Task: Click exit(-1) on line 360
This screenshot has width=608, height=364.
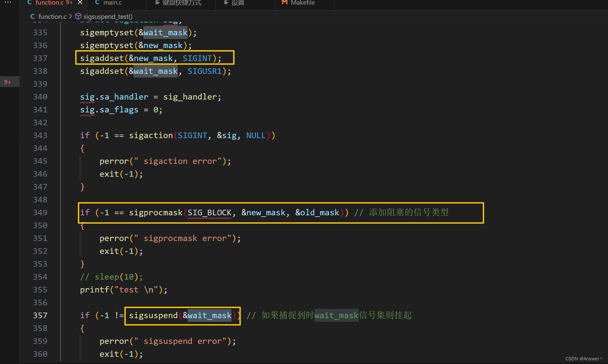Action: [121, 354]
